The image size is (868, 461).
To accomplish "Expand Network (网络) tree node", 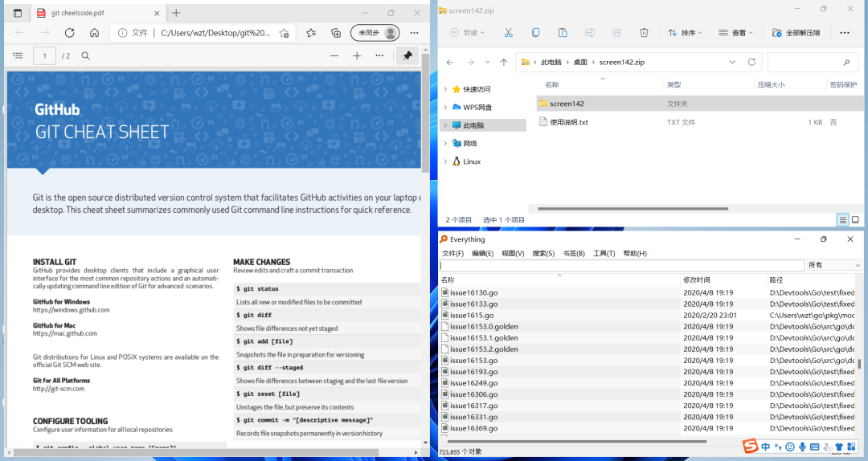I will (445, 143).
